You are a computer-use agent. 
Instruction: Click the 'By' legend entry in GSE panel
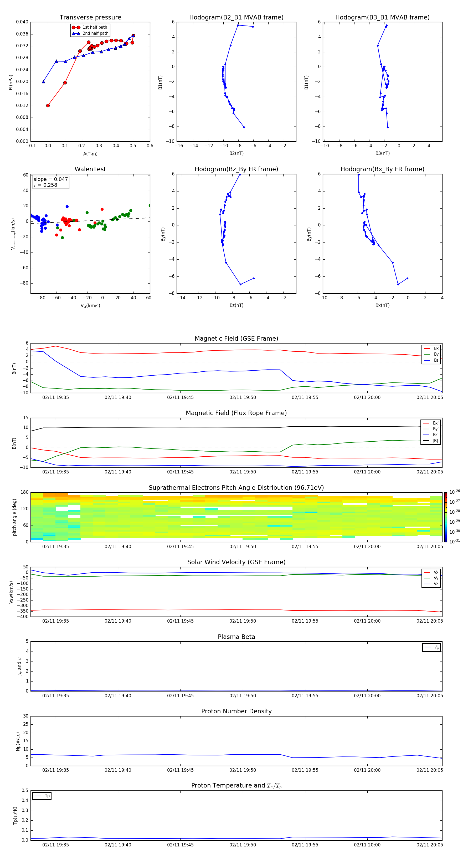431,354
